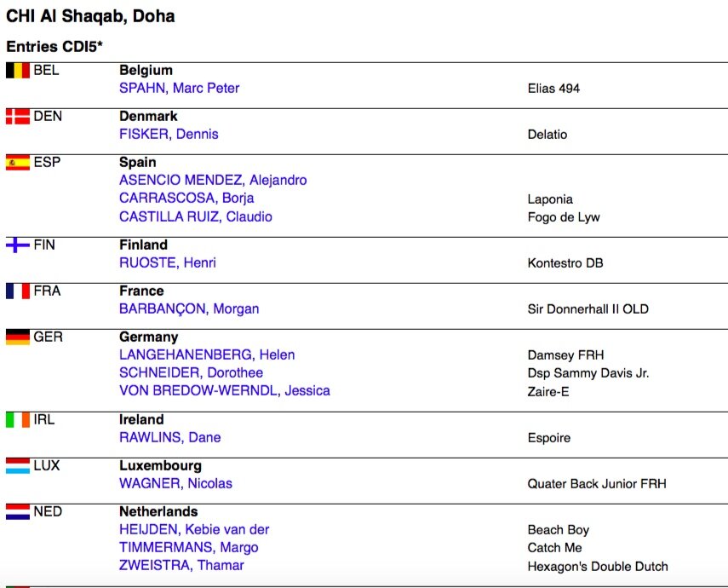728x588 pixels.
Task: Open rider CARRASCOSA, Borja
Action: click(x=186, y=198)
